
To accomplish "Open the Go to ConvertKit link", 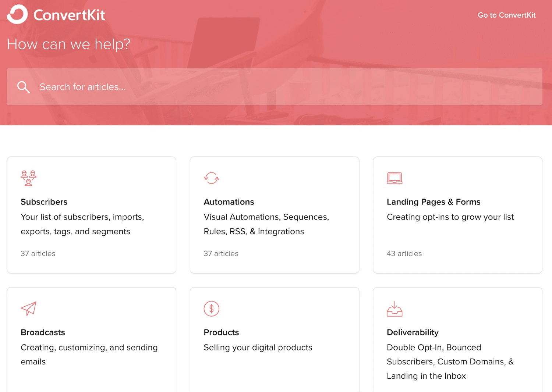I will pos(506,15).
